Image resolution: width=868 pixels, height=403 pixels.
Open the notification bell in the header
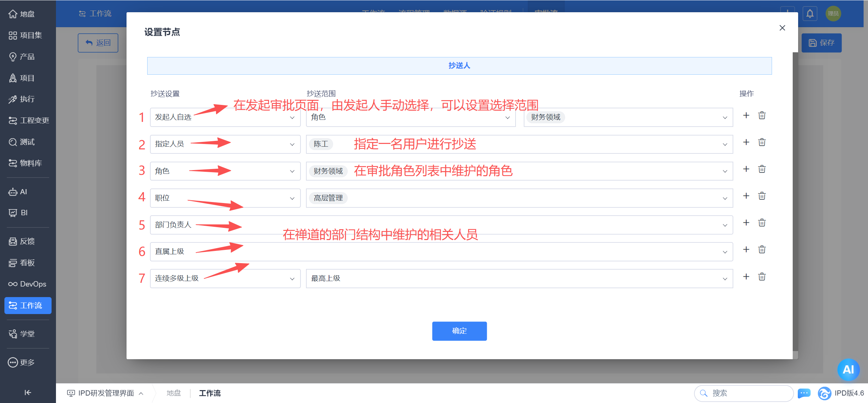(810, 14)
